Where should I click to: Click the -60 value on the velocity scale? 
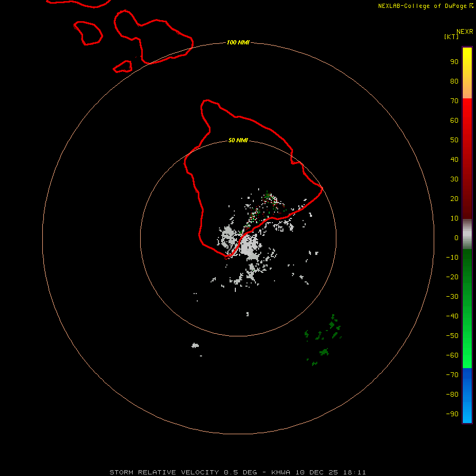[x=452, y=355]
